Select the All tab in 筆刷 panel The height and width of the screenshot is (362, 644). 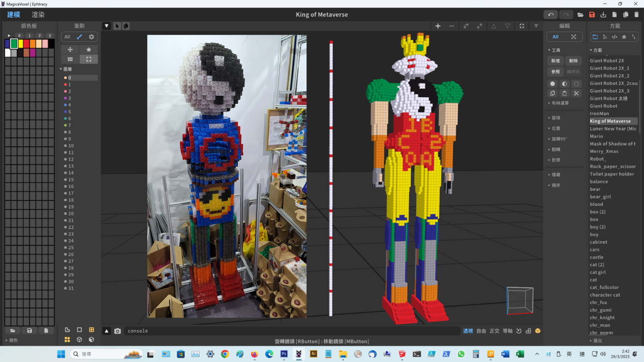point(67,37)
